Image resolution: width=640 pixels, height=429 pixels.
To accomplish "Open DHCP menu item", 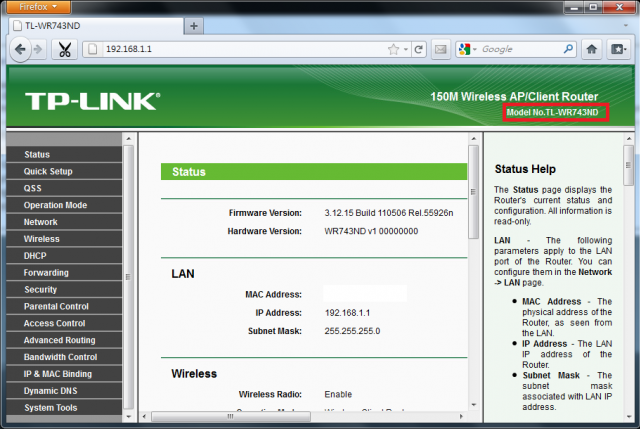I will [x=64, y=256].
